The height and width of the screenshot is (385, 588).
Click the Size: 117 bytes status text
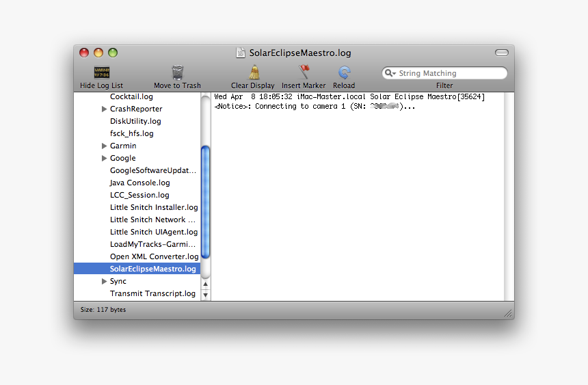103,310
